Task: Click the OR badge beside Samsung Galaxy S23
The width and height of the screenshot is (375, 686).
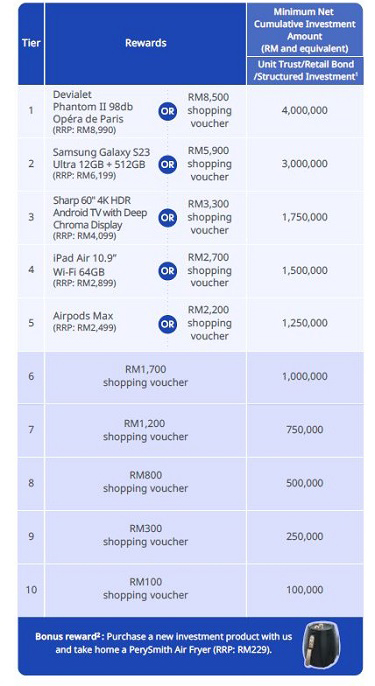Action: pos(168,164)
